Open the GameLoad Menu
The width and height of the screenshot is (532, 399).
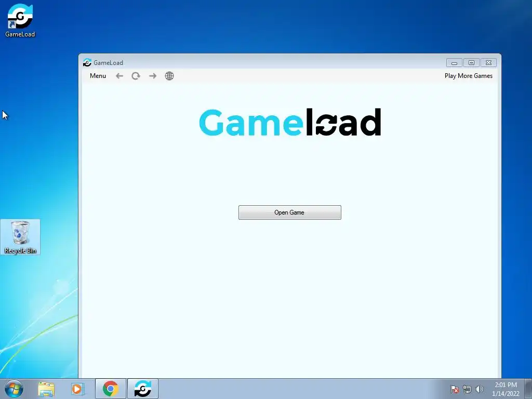coord(98,76)
